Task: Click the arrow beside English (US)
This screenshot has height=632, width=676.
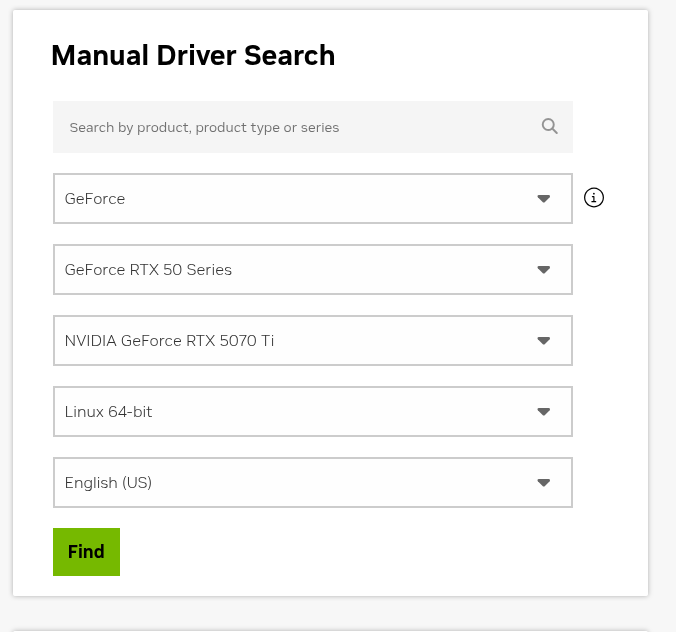Action: point(544,483)
